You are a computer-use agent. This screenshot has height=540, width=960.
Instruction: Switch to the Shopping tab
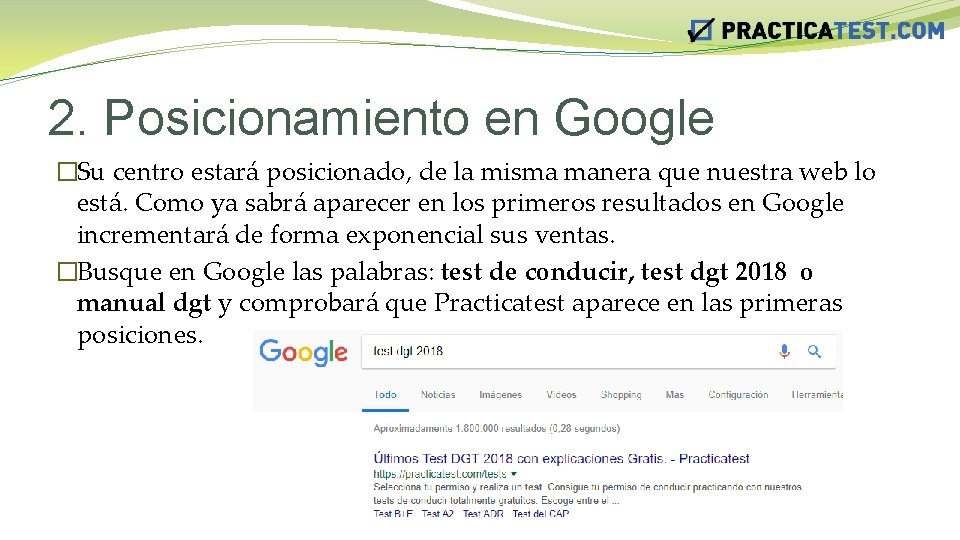click(621, 395)
